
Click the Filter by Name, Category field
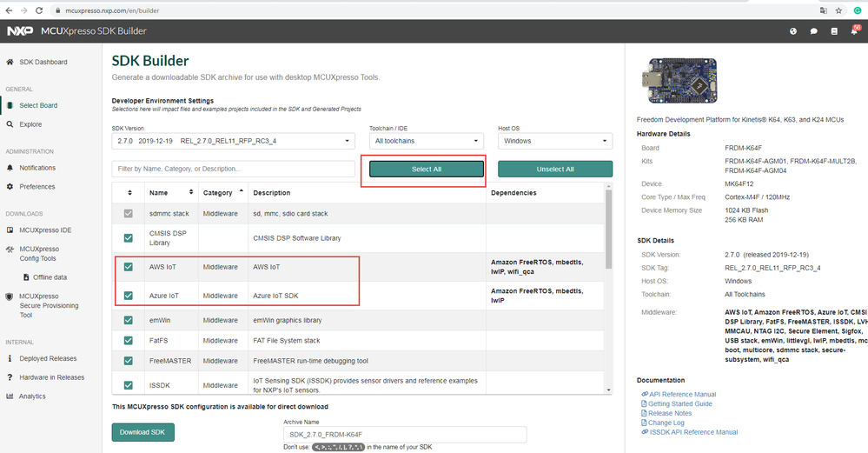tap(233, 169)
